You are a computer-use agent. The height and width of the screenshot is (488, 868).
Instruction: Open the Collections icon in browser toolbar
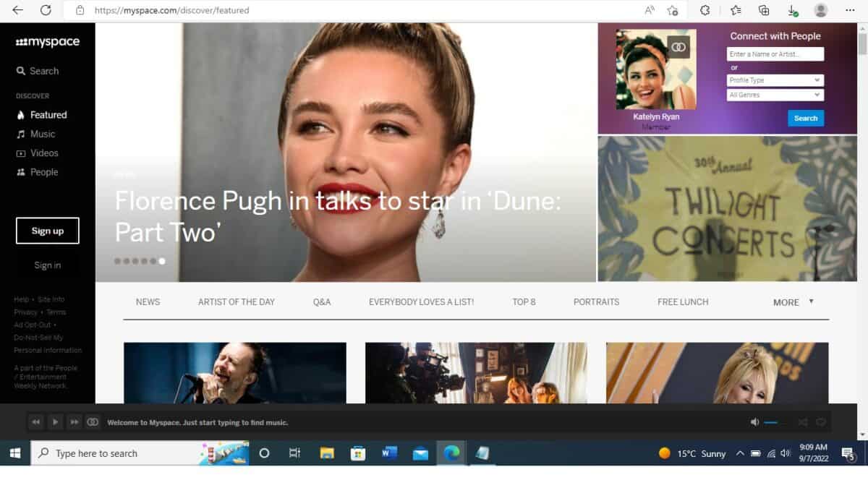click(764, 10)
